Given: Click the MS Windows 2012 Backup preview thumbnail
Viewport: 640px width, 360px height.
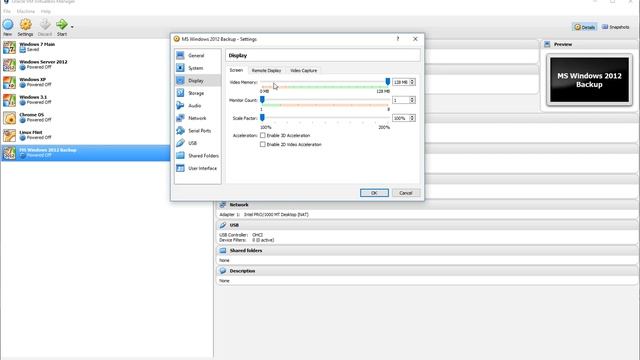Looking at the screenshot, I should point(589,80).
